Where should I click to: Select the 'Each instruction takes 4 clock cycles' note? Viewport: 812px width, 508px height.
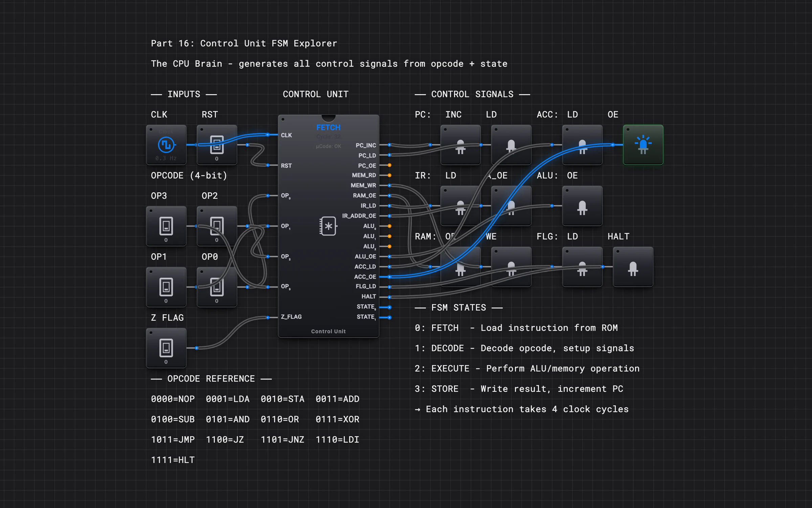click(522, 409)
